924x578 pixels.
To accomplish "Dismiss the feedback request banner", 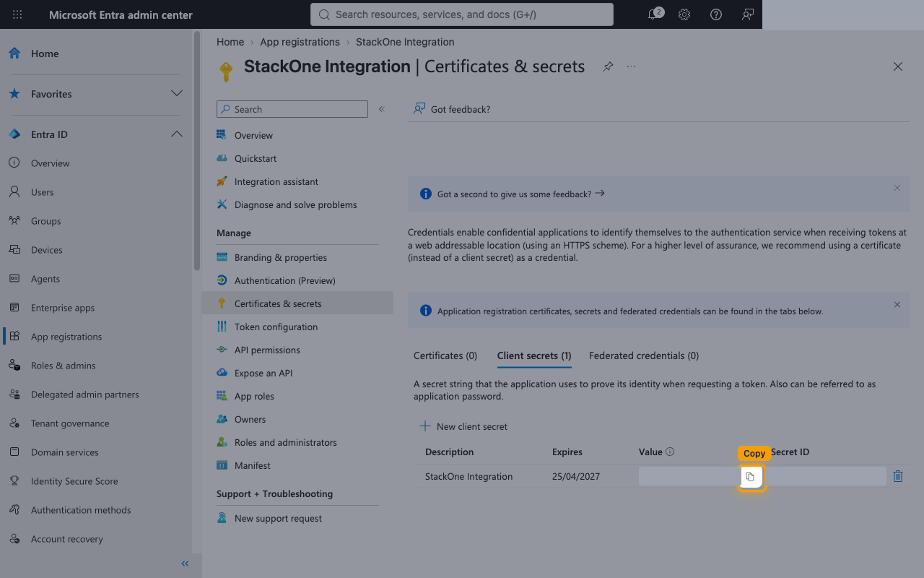I will 897,188.
